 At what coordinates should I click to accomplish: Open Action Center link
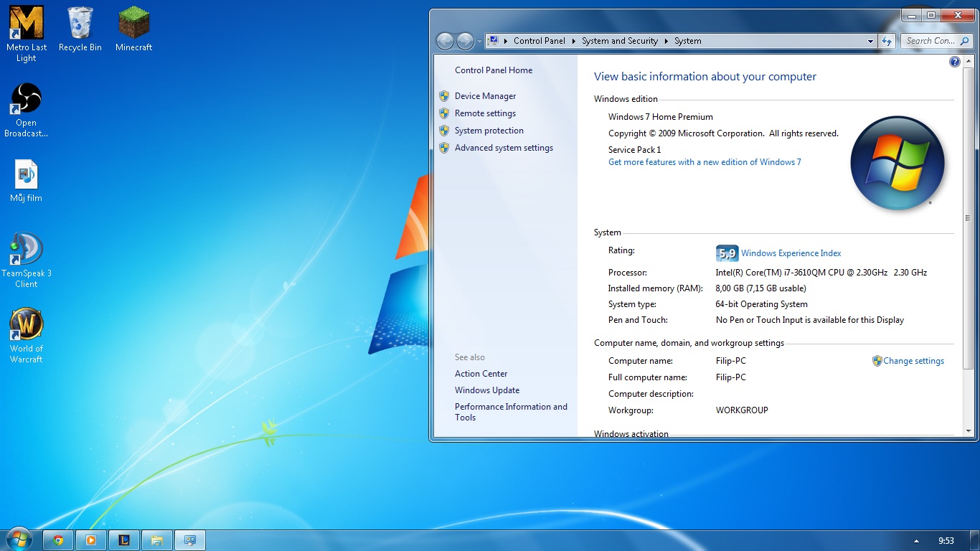pyautogui.click(x=481, y=374)
